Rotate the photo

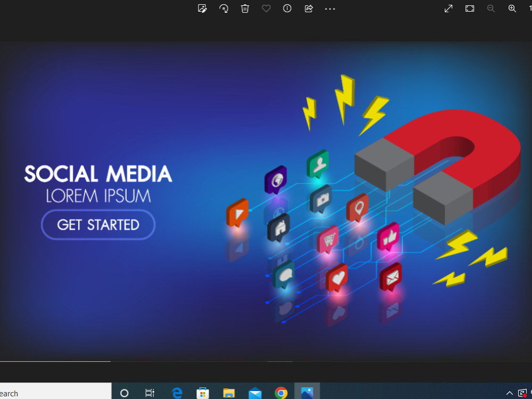click(223, 9)
